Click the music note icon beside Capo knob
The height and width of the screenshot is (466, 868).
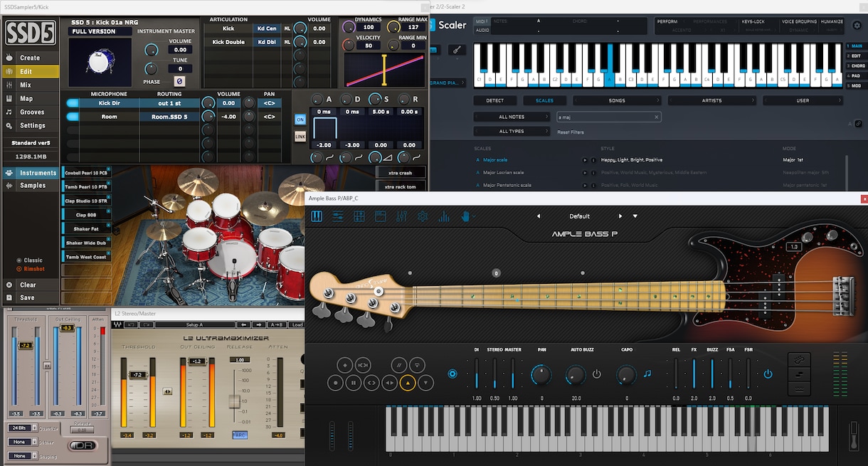click(x=647, y=374)
